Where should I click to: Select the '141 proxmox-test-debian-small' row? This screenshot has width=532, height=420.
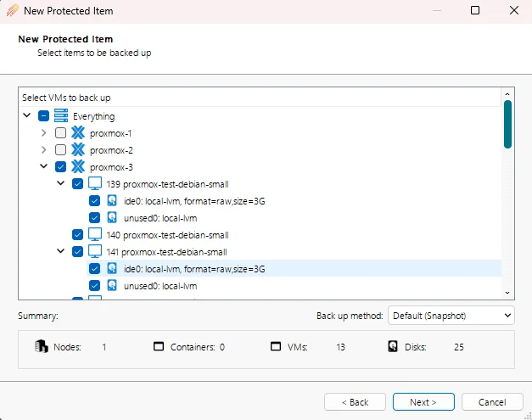(166, 252)
